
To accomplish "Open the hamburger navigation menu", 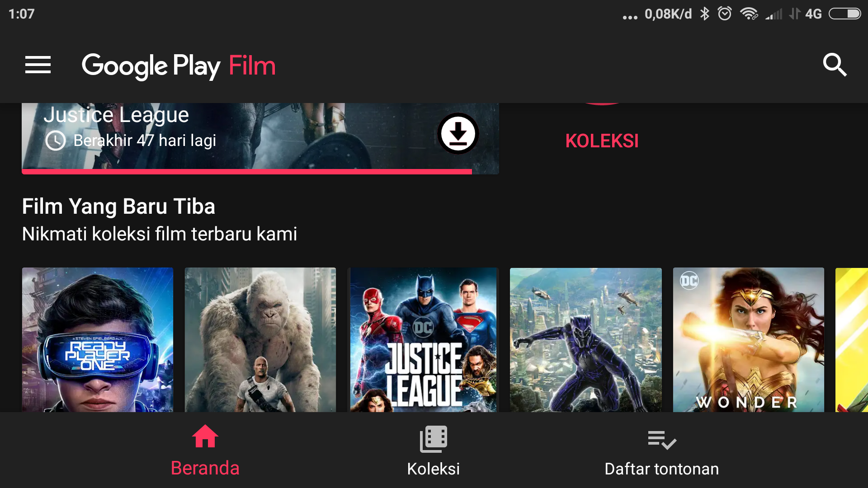I will click(x=38, y=65).
